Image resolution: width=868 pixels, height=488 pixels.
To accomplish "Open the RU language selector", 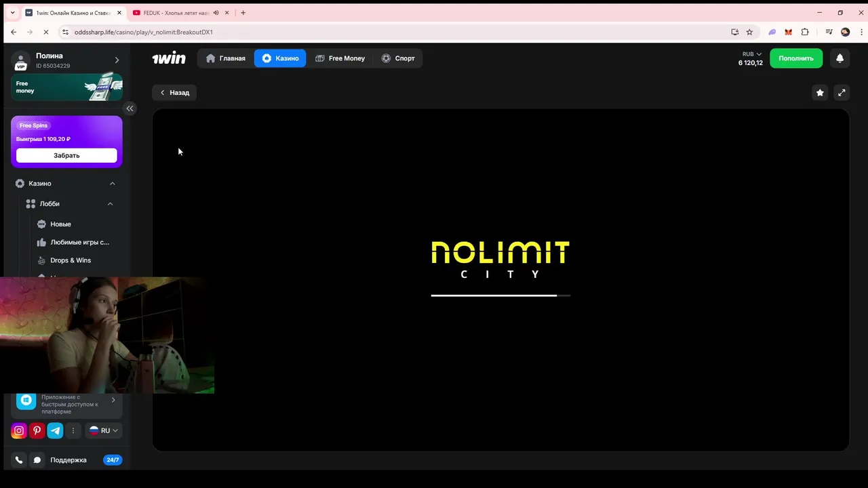I will click(x=104, y=430).
